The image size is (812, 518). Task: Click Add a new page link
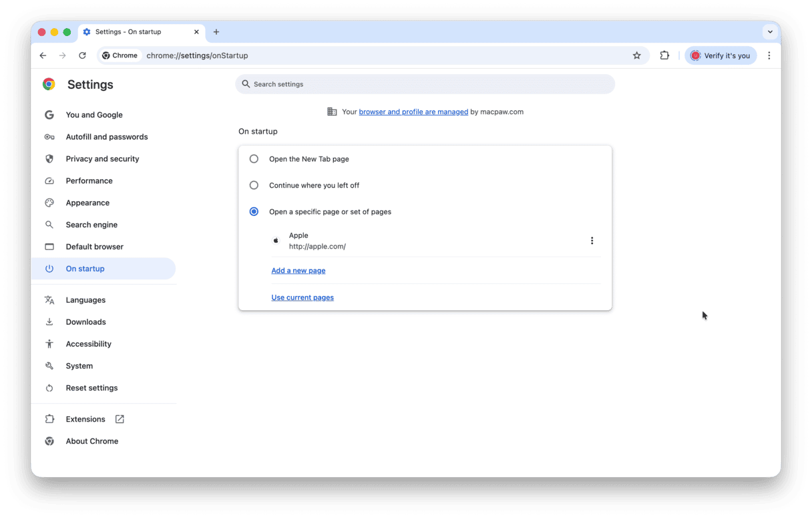click(298, 271)
